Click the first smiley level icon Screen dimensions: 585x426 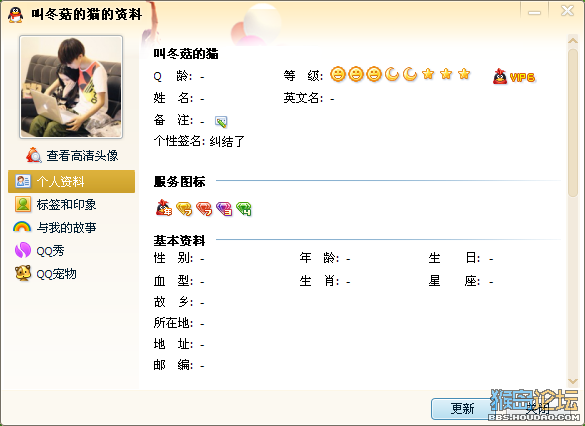[338, 74]
